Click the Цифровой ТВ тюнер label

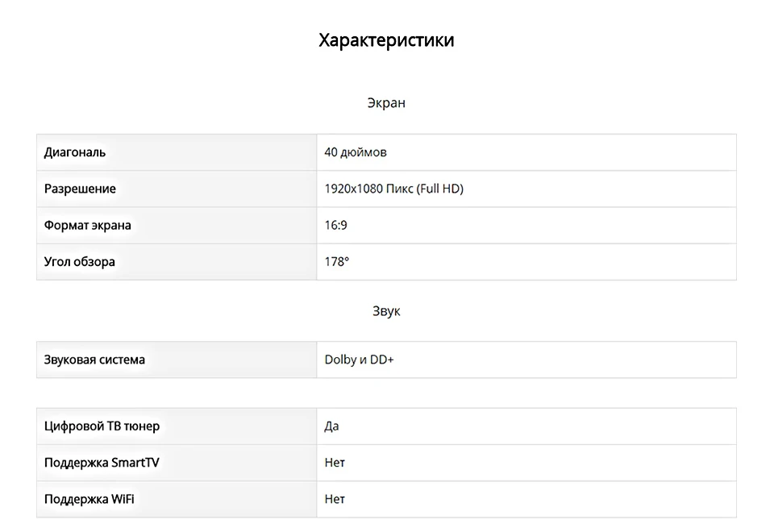tap(102, 426)
